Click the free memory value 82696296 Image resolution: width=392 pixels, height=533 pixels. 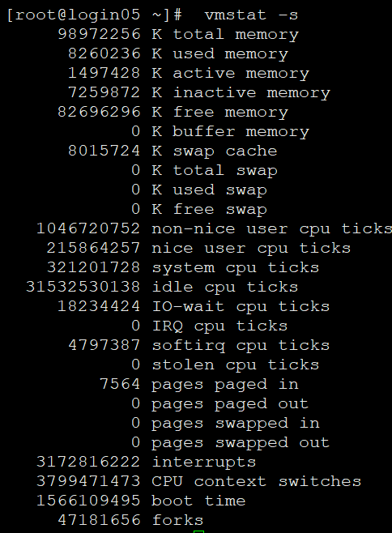(x=99, y=112)
